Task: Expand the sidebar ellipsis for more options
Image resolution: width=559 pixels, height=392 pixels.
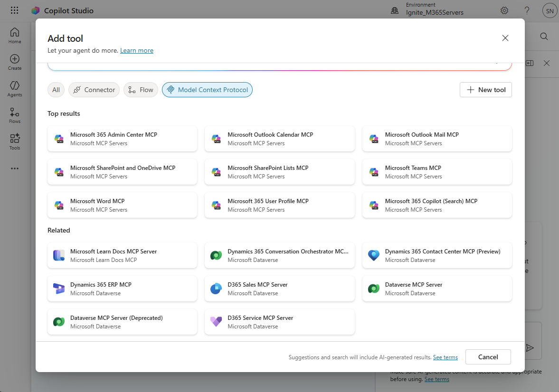Action: pos(14,168)
